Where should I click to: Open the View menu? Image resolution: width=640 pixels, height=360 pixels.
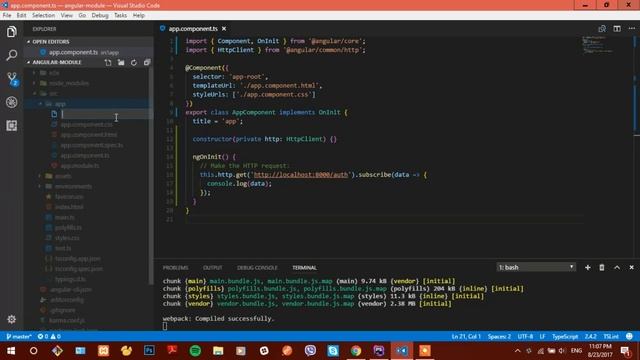click(x=67, y=15)
